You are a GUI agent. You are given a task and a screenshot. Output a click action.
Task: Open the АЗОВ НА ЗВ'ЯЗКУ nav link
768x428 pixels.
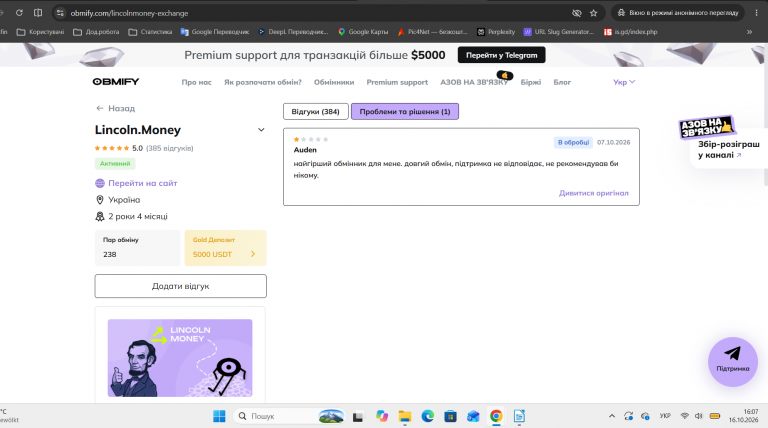pos(474,82)
